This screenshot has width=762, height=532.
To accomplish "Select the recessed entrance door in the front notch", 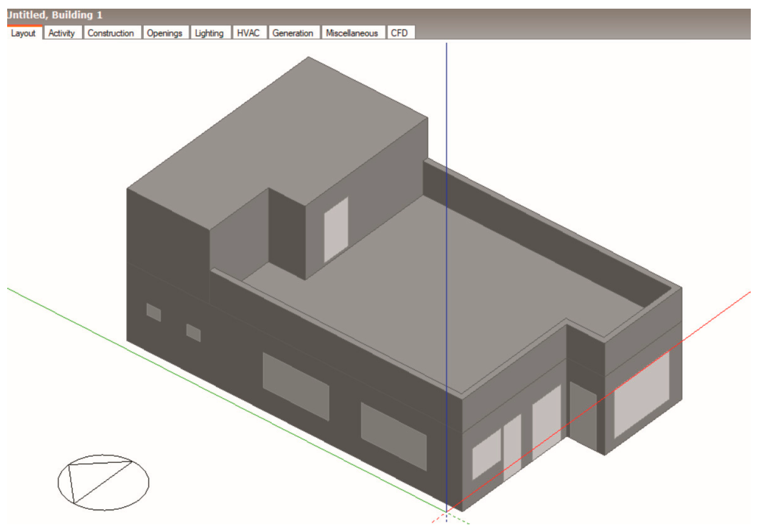I will [583, 415].
